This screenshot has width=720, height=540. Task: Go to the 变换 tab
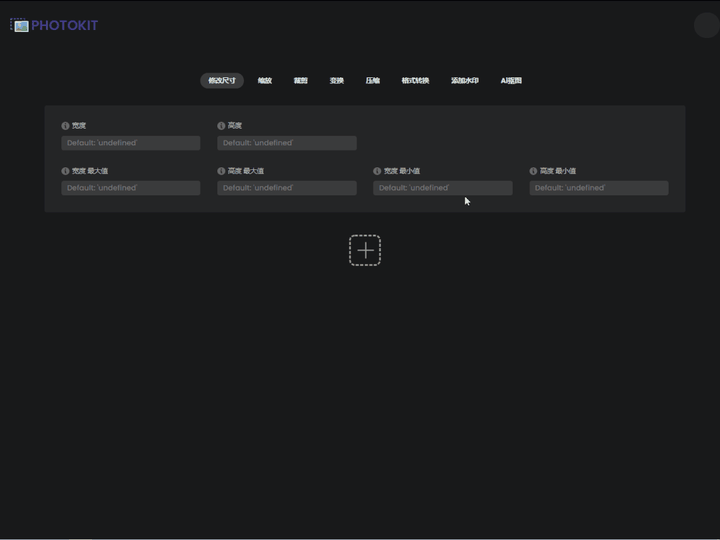pyautogui.click(x=337, y=80)
